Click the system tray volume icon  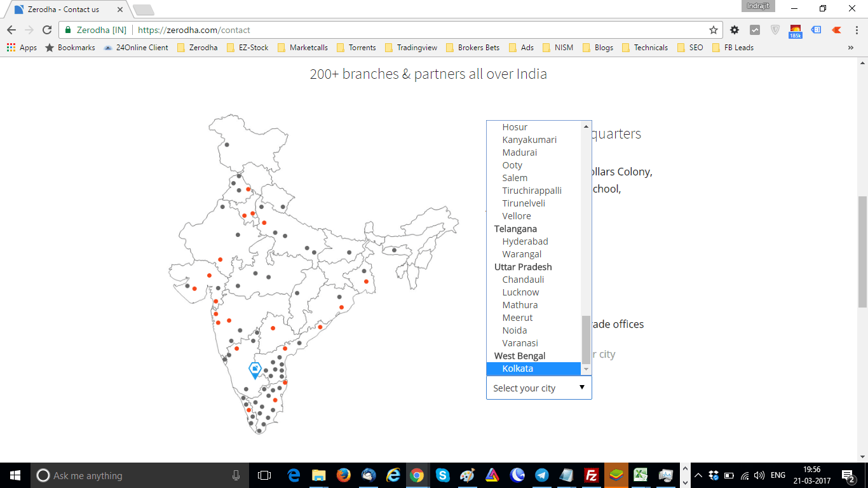[x=759, y=475]
